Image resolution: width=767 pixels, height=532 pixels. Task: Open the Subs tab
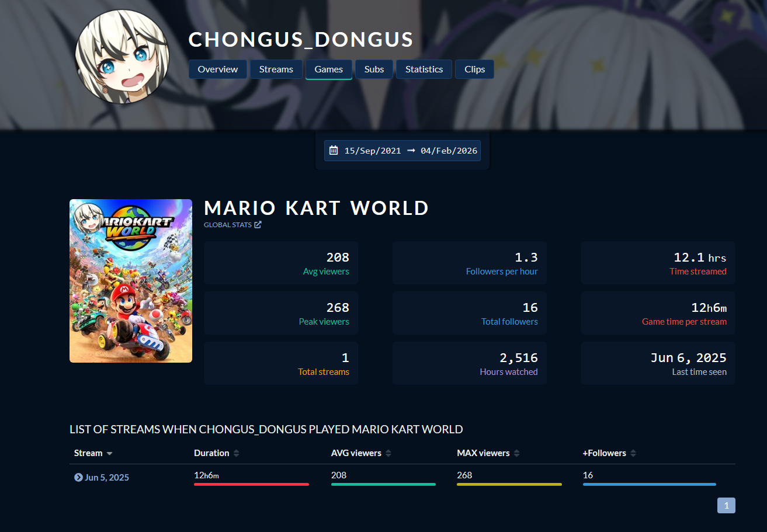[374, 69]
